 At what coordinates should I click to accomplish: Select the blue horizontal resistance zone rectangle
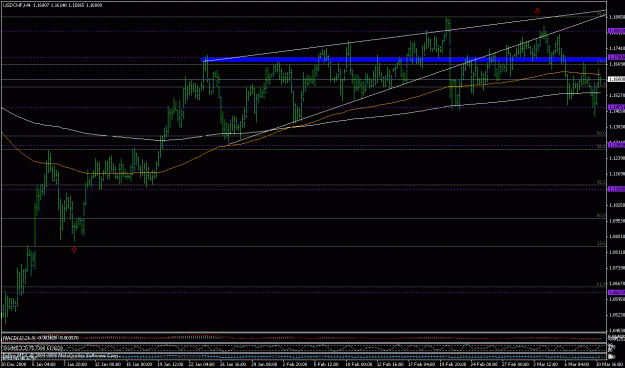point(404,60)
